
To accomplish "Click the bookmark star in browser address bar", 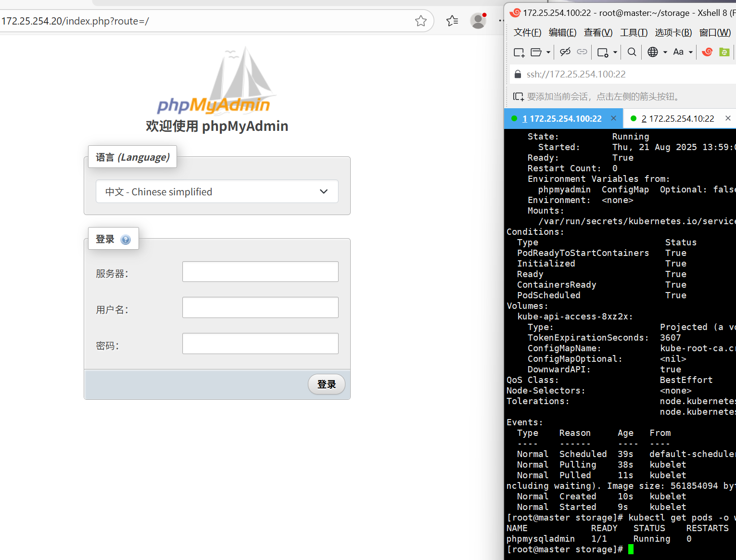I will [421, 21].
